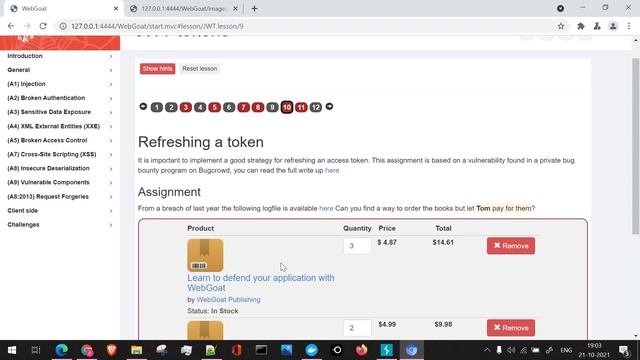This screenshot has width=640, height=360.
Task: Jump to lesson page 2
Action: pos(171,107)
